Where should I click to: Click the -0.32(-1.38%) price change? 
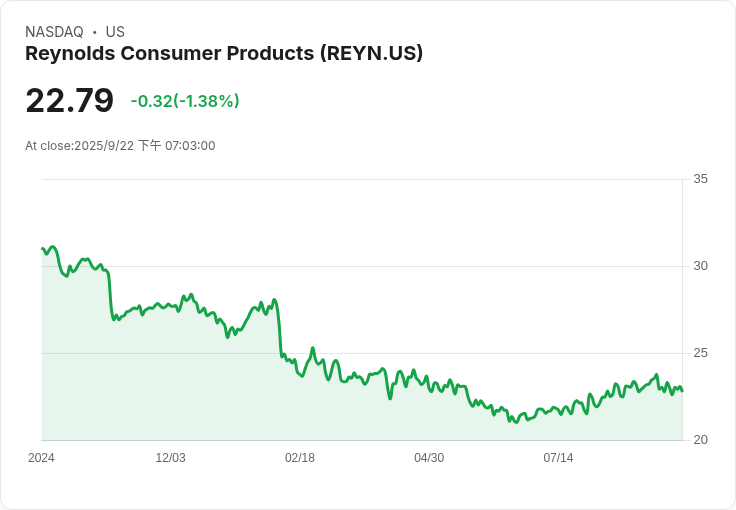coord(185,101)
